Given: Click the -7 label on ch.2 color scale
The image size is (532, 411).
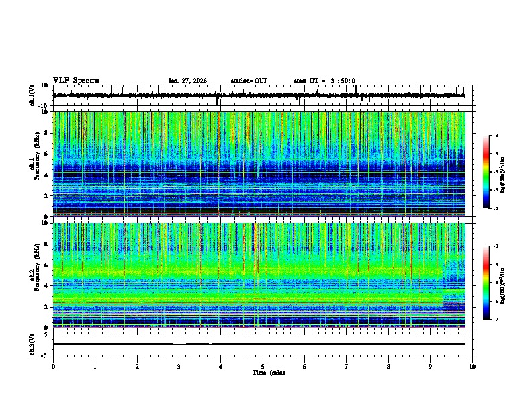Looking at the screenshot, I should tap(496, 319).
